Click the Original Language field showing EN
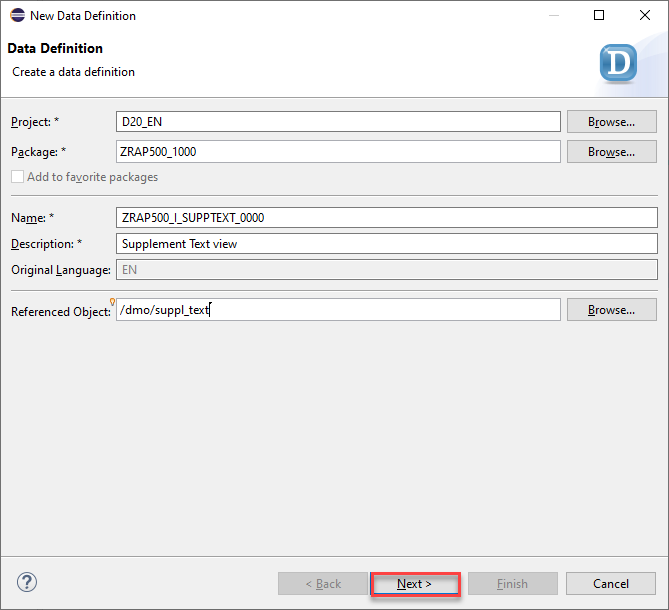The height and width of the screenshot is (610, 669). (387, 270)
